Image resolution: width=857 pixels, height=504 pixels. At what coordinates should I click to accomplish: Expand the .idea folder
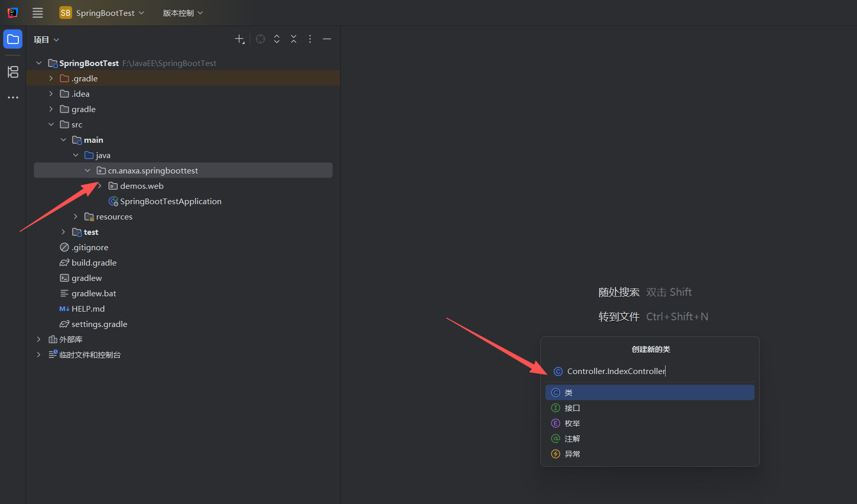click(51, 94)
